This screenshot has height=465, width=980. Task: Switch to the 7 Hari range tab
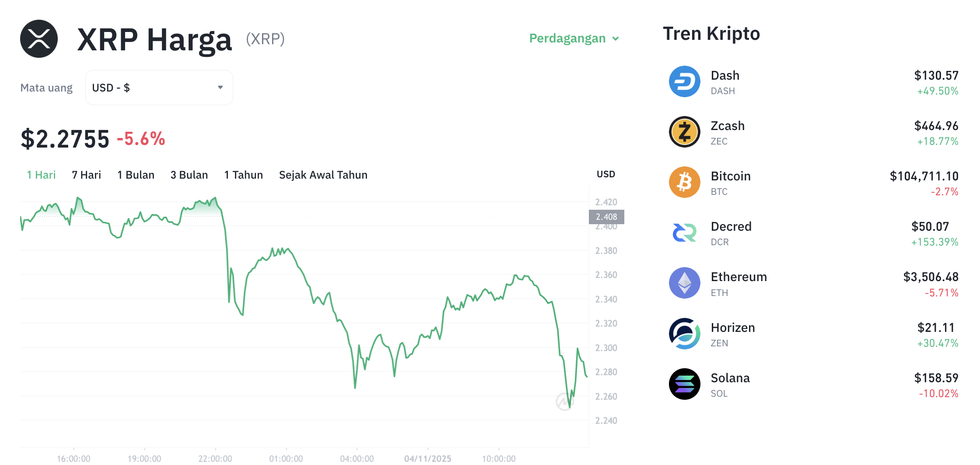coord(86,175)
